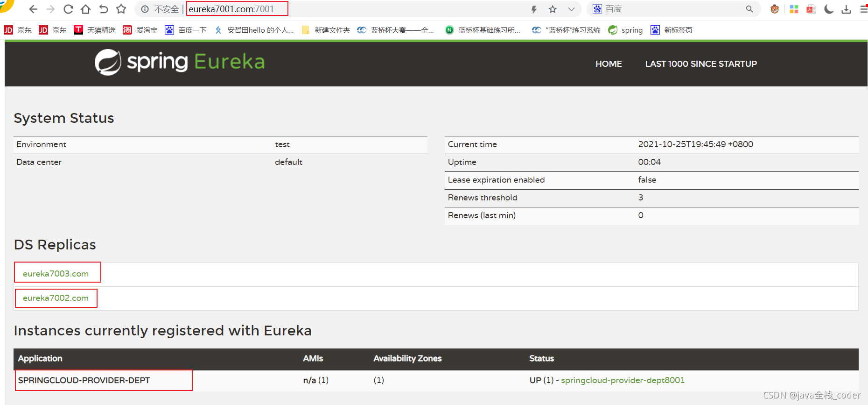Open the first 京东 bookmark
The width and height of the screenshot is (868, 405).
coord(18,30)
